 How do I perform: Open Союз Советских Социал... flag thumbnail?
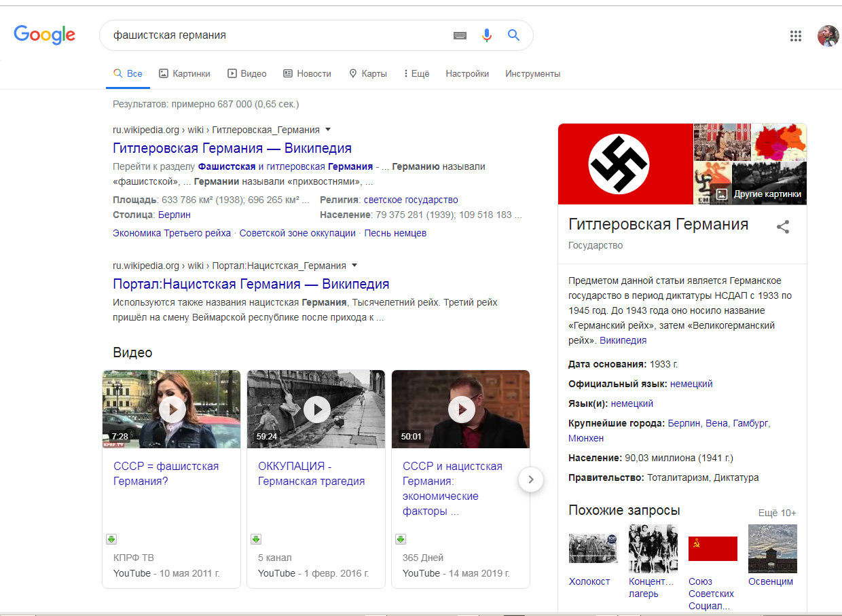click(713, 549)
